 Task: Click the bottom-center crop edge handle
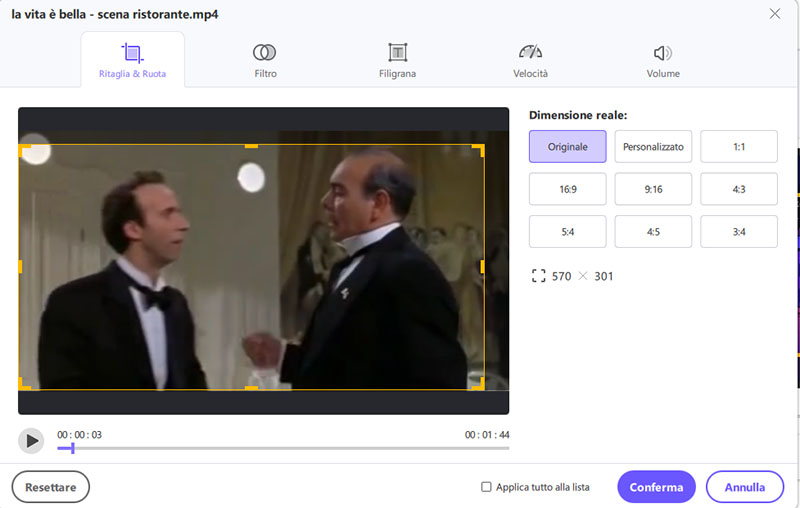click(x=251, y=388)
